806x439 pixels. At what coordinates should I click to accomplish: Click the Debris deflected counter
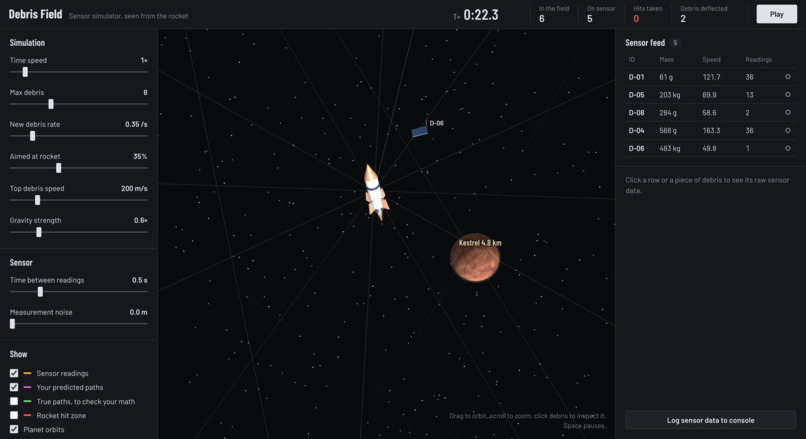704,14
